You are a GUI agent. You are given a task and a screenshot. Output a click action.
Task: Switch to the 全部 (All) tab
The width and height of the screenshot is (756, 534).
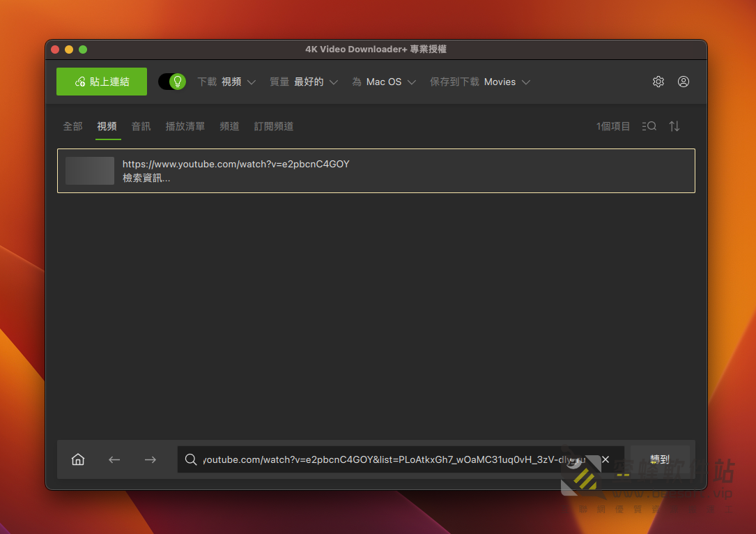[72, 126]
